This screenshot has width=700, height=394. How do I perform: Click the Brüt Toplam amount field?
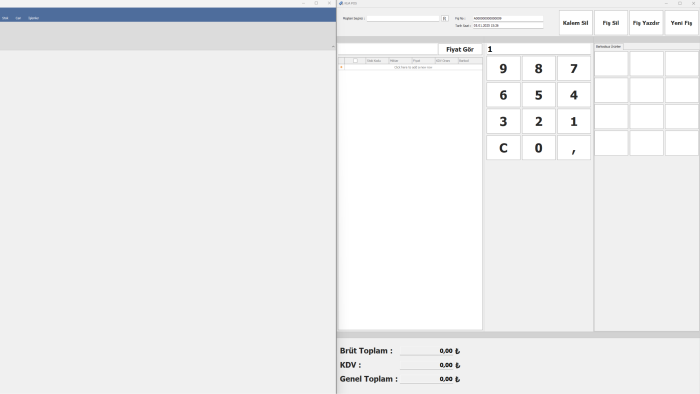point(427,351)
